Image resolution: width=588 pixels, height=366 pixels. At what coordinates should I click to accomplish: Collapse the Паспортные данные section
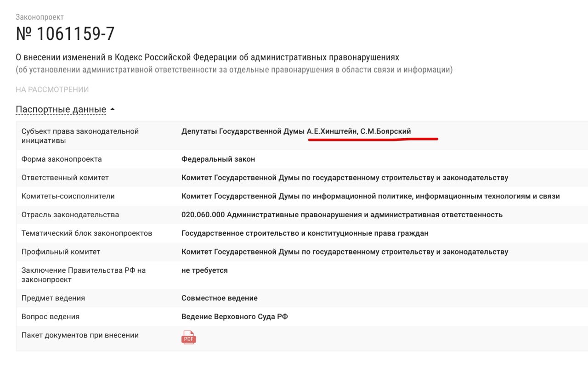(x=65, y=110)
